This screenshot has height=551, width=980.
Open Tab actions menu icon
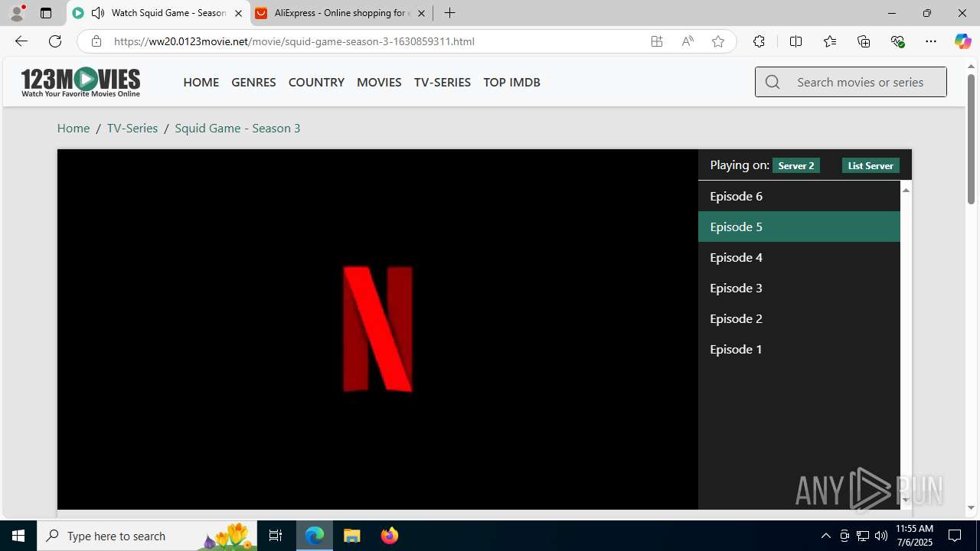point(46,13)
